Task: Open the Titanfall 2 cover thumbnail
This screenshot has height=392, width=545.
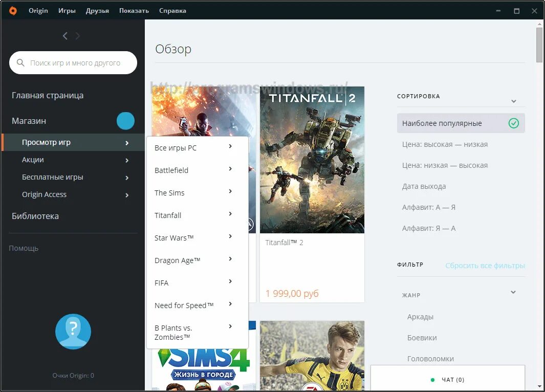Action: (312, 160)
